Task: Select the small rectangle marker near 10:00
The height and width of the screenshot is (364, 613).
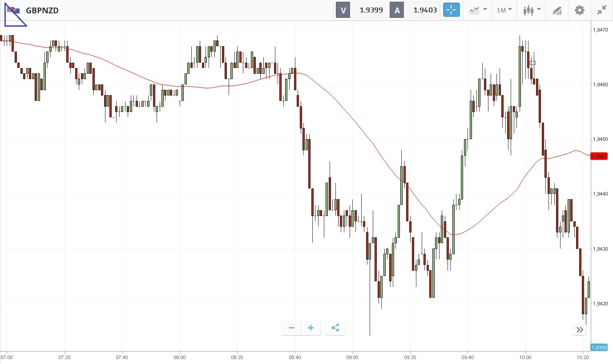Action: tap(532, 63)
